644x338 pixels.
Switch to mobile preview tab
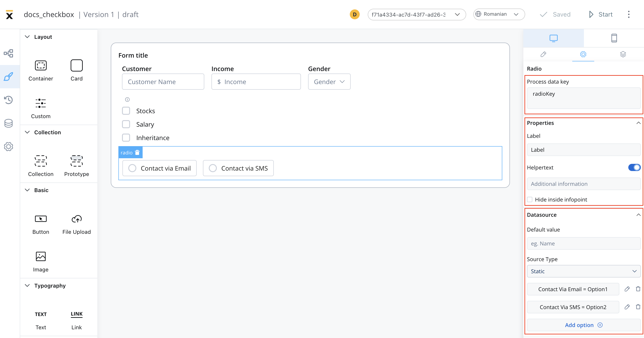(x=614, y=38)
